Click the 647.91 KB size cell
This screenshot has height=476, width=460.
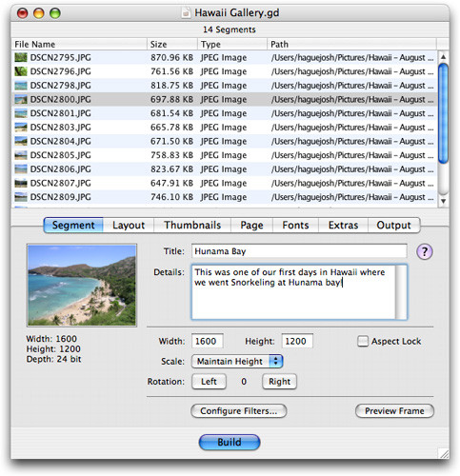(x=171, y=183)
